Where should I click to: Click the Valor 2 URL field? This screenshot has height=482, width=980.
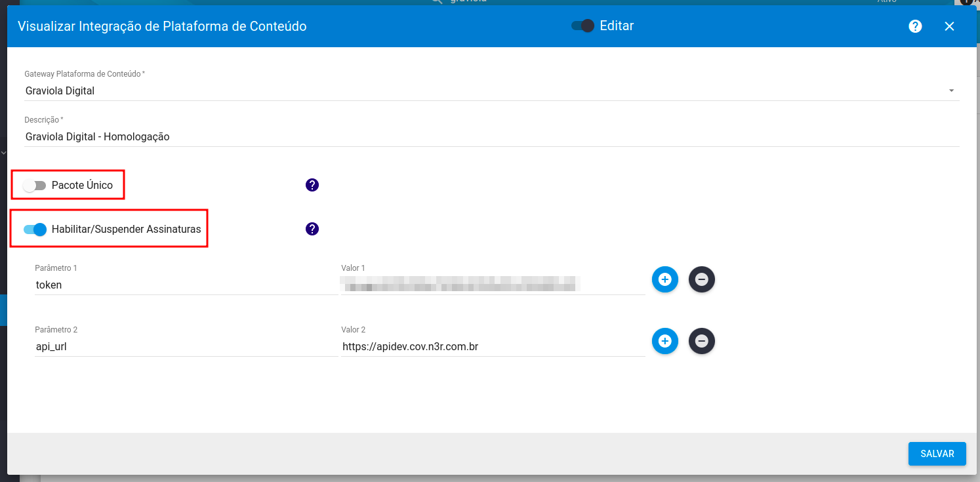pyautogui.click(x=493, y=346)
